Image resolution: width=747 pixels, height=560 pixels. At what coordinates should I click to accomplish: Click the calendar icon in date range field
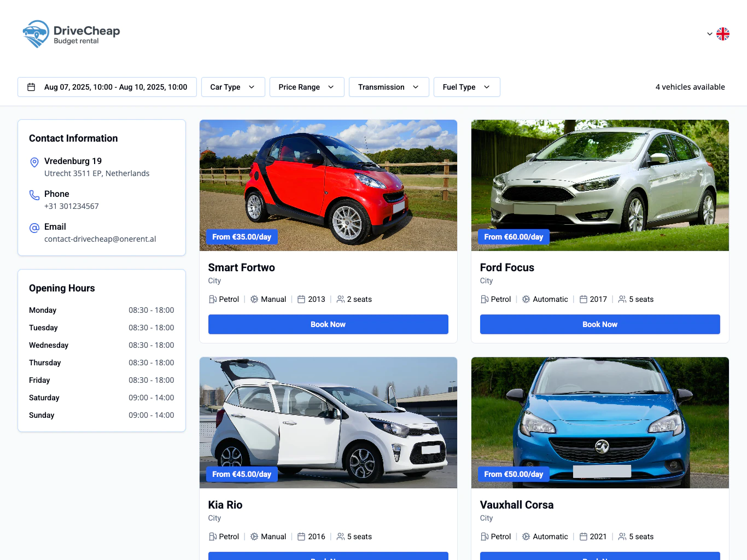point(31,87)
